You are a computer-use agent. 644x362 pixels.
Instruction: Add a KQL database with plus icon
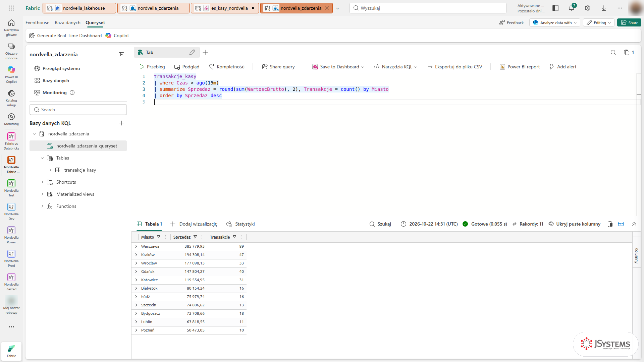pos(121,123)
